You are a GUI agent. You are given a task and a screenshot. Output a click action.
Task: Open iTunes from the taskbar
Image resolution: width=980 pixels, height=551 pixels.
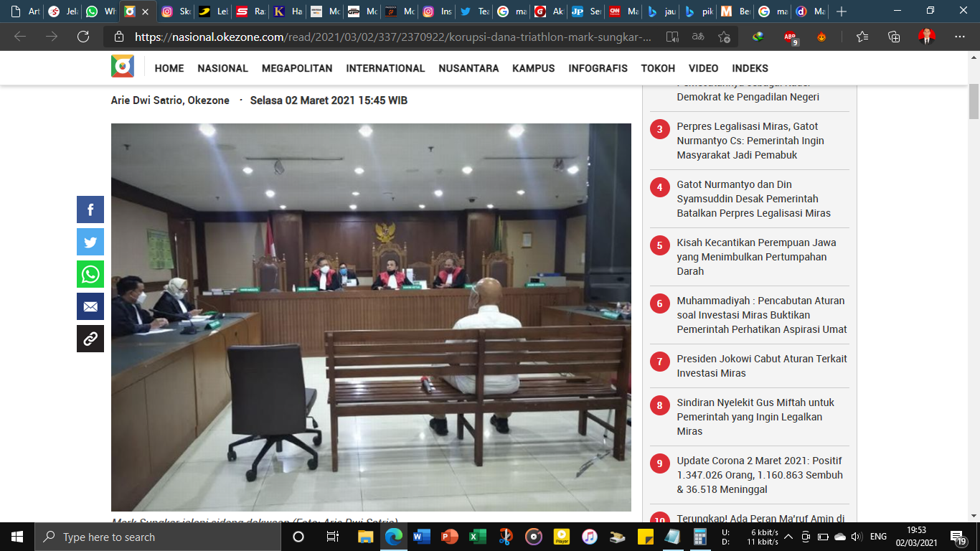pos(589,537)
